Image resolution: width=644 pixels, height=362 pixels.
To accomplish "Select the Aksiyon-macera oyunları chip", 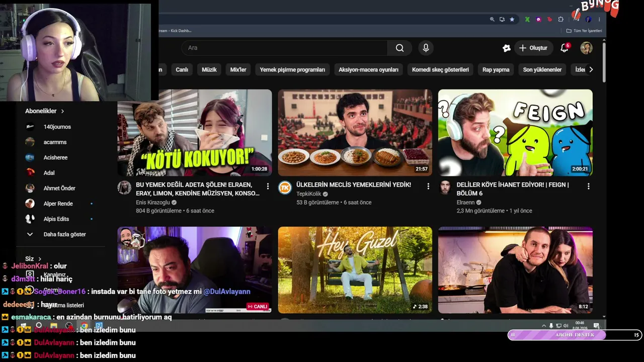I will coord(368,69).
